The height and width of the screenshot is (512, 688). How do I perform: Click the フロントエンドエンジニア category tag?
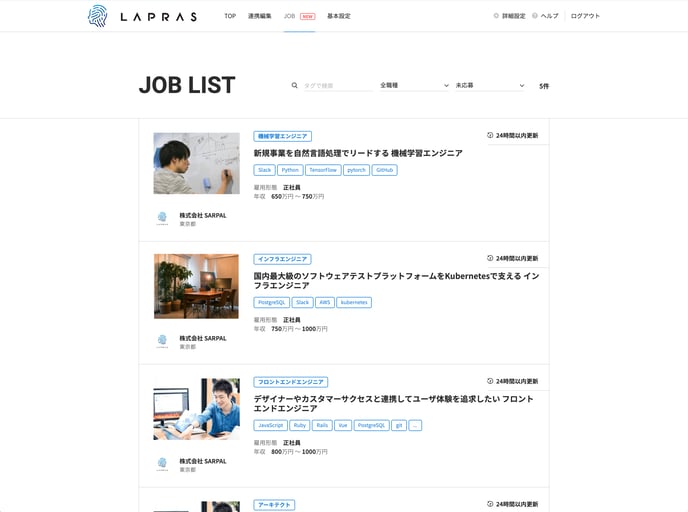click(x=291, y=382)
